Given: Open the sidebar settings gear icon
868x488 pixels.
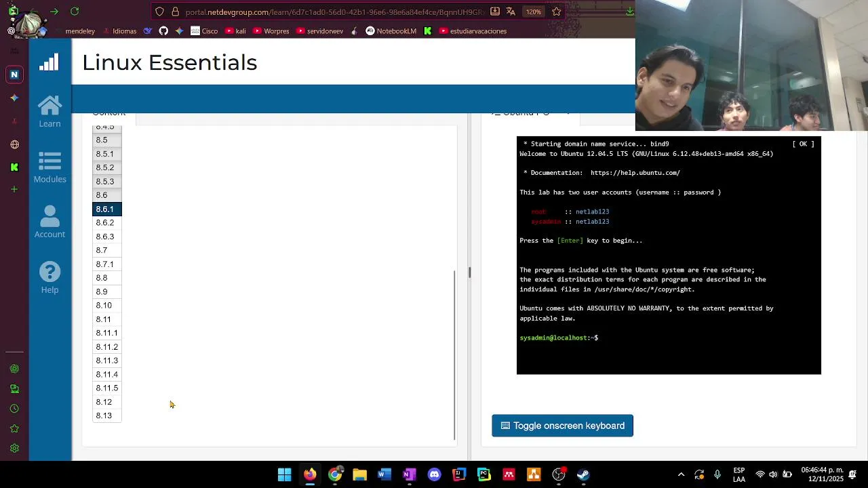Looking at the screenshot, I should point(14,448).
